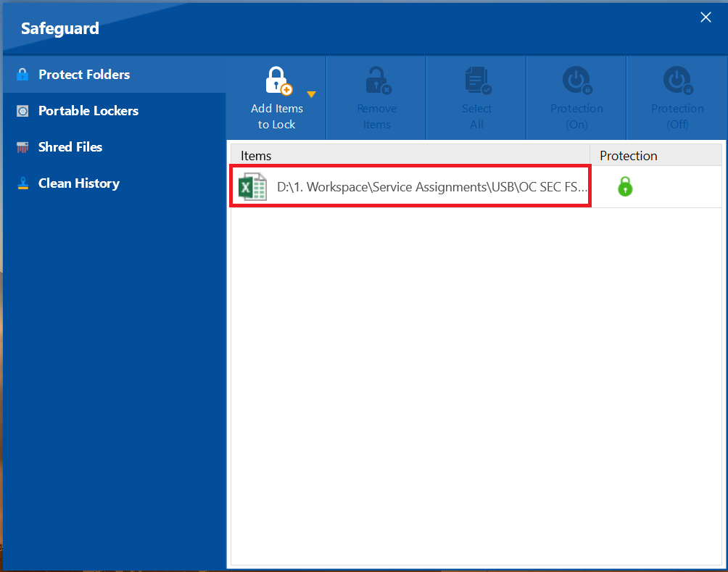This screenshot has height=572, width=728.
Task: Turn Protection (Off) from the toolbar
Action: (677, 98)
